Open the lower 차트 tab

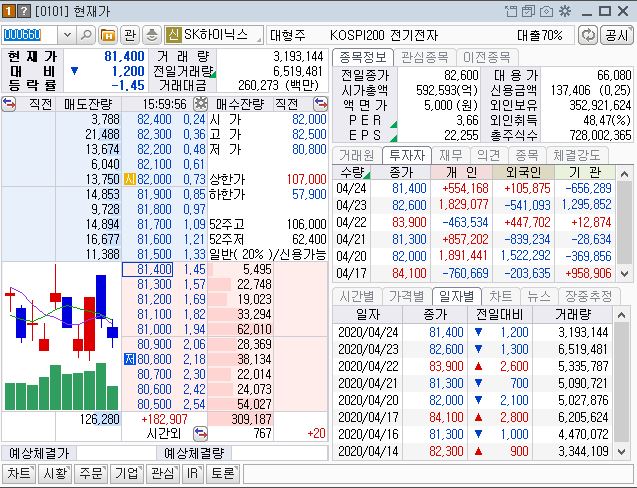coord(500,296)
